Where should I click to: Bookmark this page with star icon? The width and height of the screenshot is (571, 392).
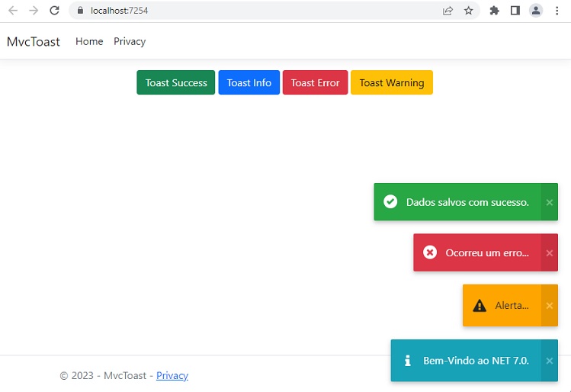(468, 11)
